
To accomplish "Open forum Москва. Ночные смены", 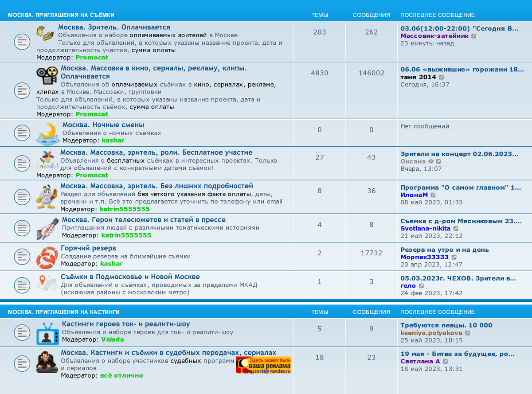I will tap(103, 125).
